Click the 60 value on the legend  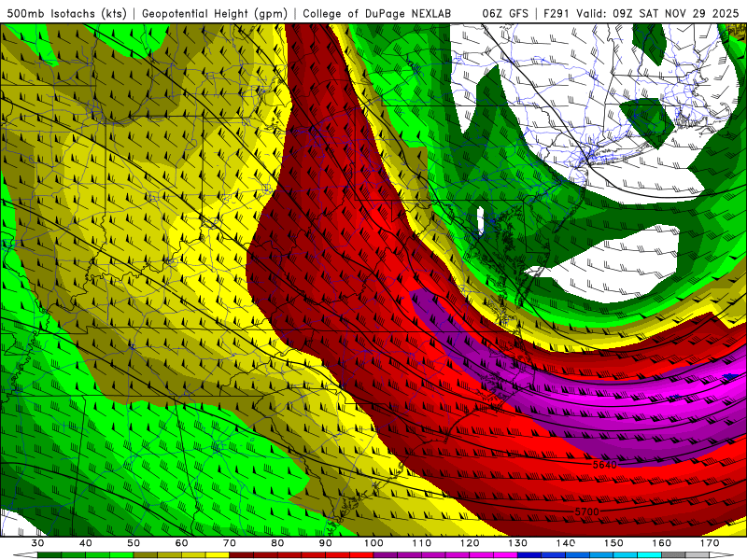[x=181, y=543]
